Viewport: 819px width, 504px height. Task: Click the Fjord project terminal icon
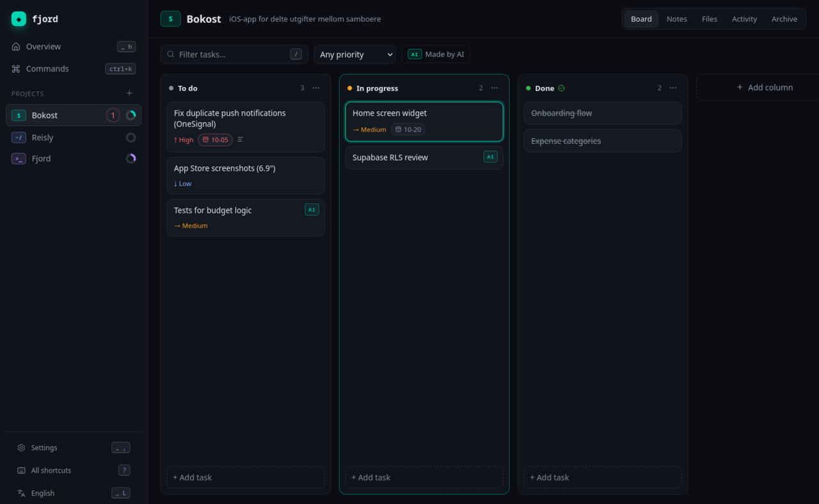(19, 159)
